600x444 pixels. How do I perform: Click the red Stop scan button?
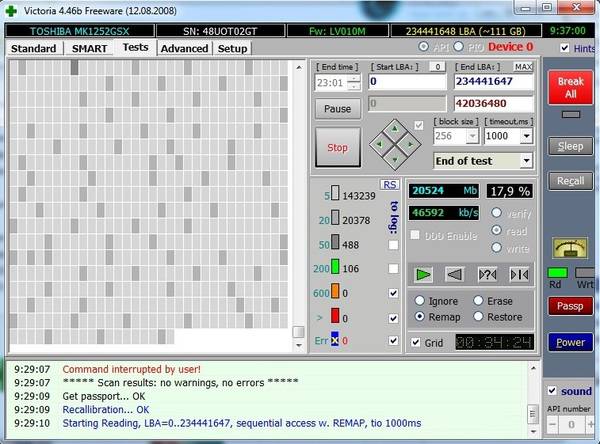coord(337,148)
